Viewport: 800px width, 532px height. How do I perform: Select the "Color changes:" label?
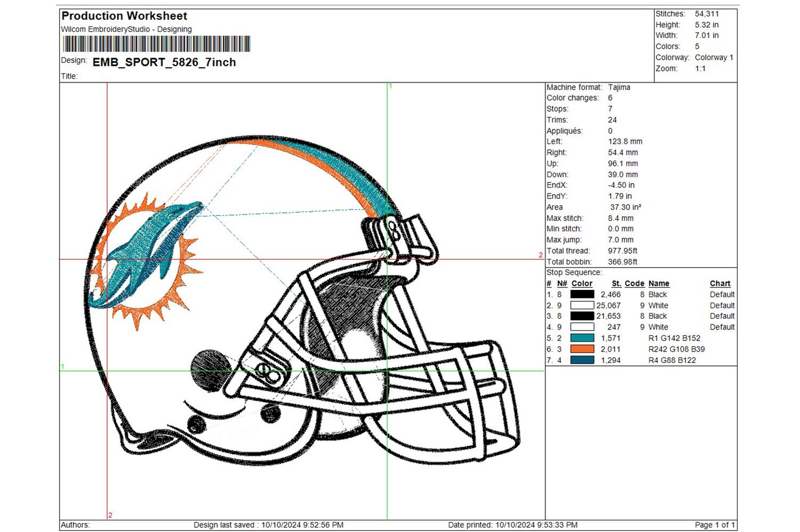coord(573,98)
